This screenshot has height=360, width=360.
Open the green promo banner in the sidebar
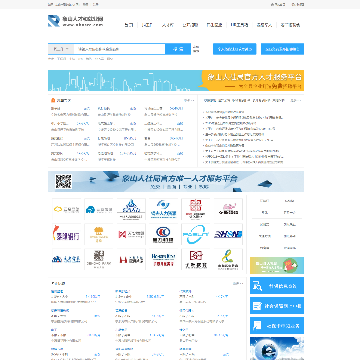(x=277, y=266)
